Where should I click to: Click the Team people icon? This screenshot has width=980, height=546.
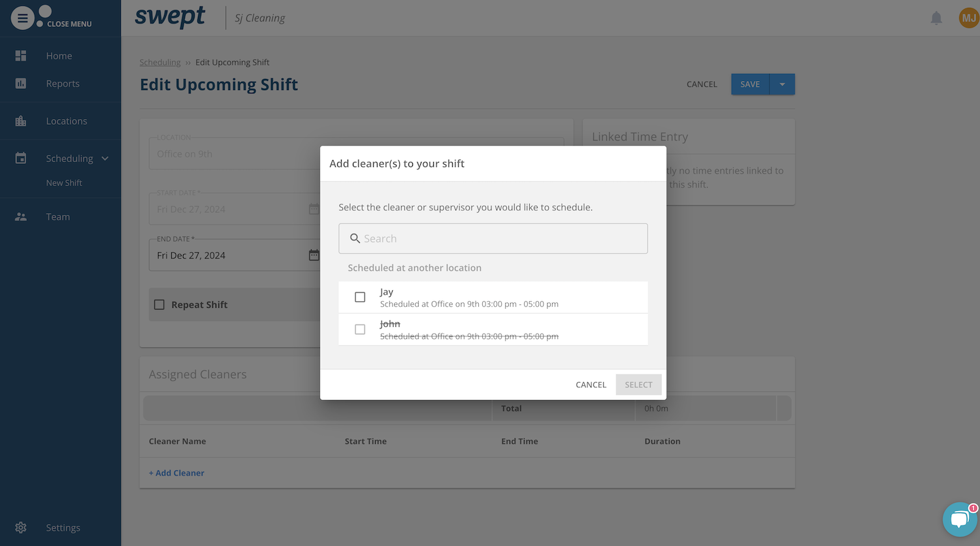[x=21, y=217]
